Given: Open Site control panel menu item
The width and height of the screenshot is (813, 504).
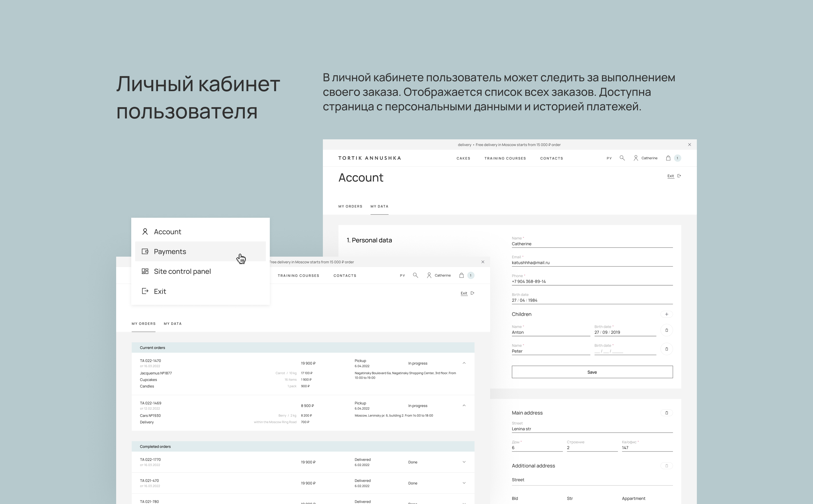Looking at the screenshot, I should point(182,271).
